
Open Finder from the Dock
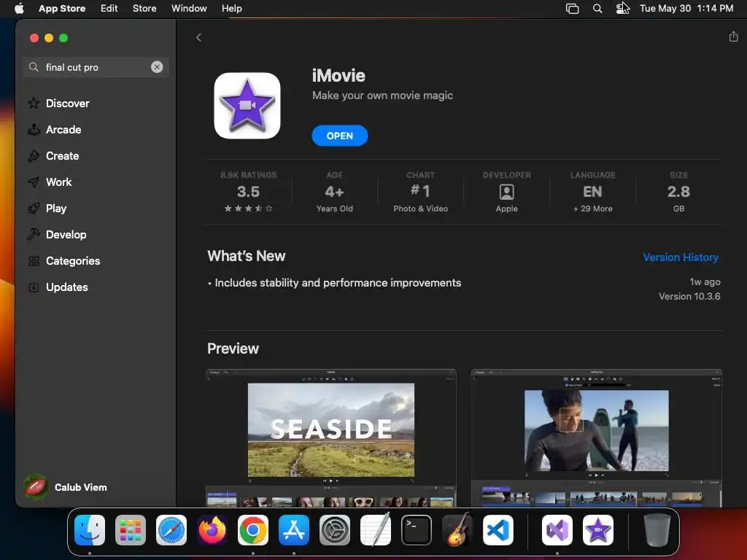pos(90,530)
